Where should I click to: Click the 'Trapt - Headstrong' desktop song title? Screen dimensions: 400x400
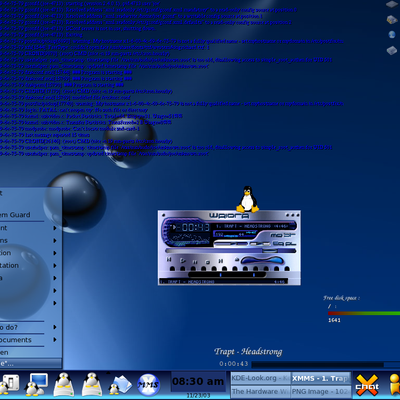pos(248,352)
